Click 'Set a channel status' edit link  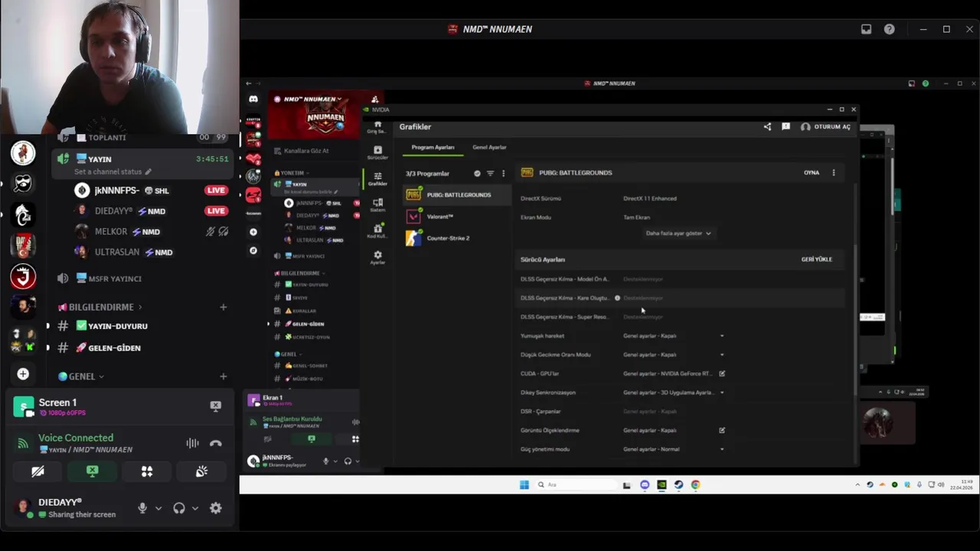point(113,171)
